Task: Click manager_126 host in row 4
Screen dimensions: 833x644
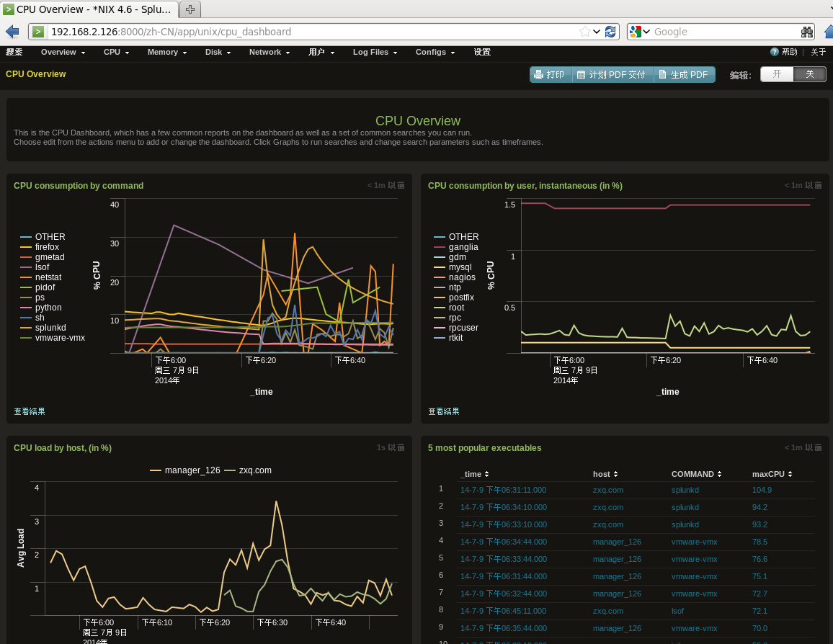Action: pyautogui.click(x=617, y=542)
